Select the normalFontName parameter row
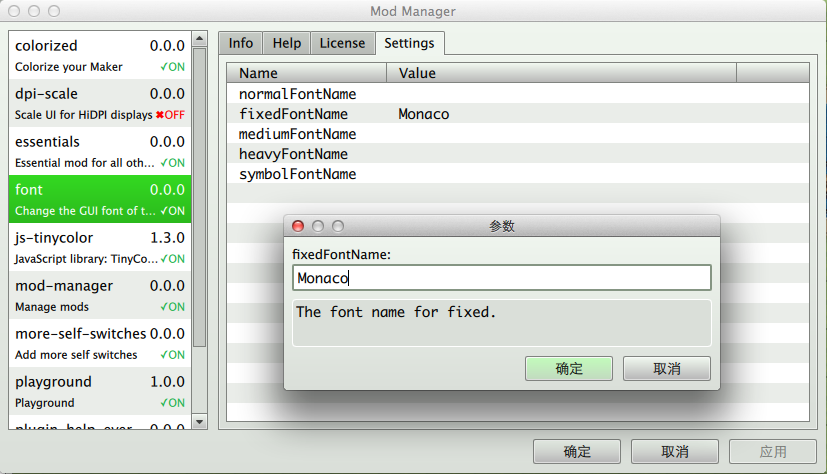 [x=518, y=94]
